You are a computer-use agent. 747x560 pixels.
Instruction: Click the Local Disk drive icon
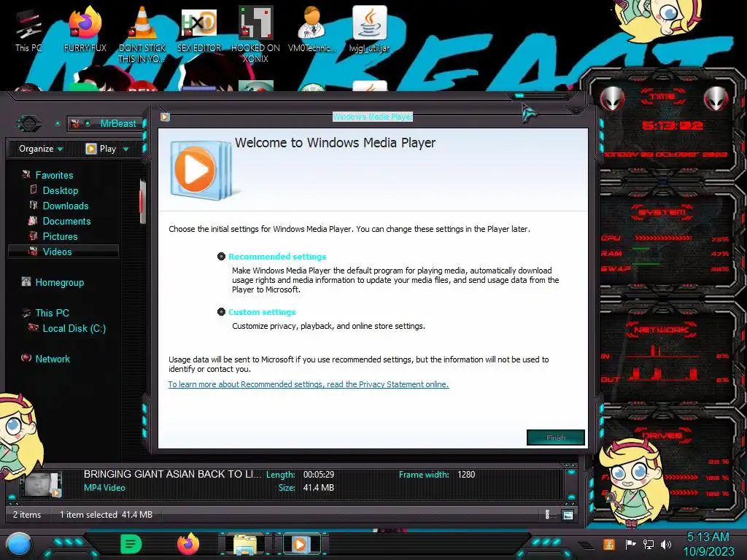(x=33, y=327)
